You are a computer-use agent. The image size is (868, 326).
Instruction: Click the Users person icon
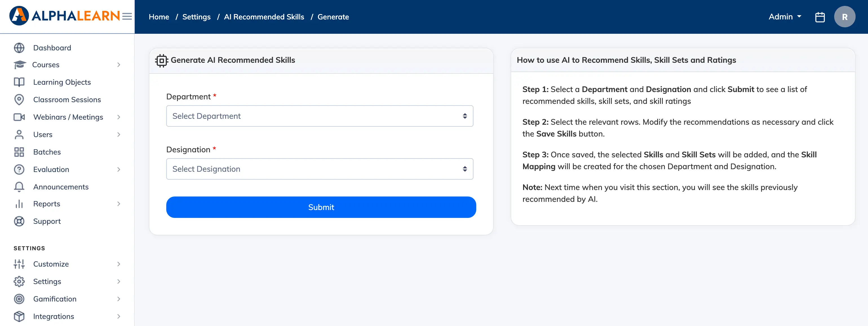(19, 135)
